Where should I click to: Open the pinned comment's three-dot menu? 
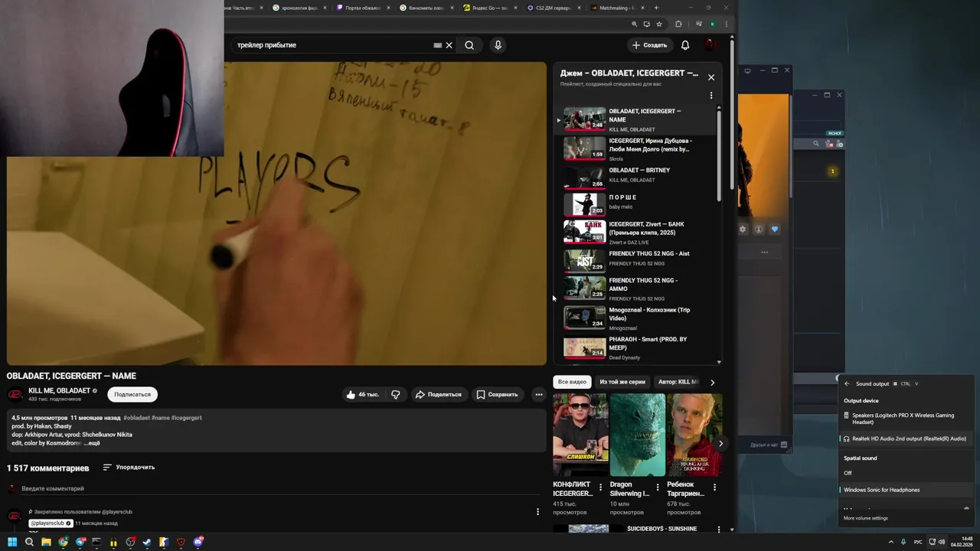[537, 512]
